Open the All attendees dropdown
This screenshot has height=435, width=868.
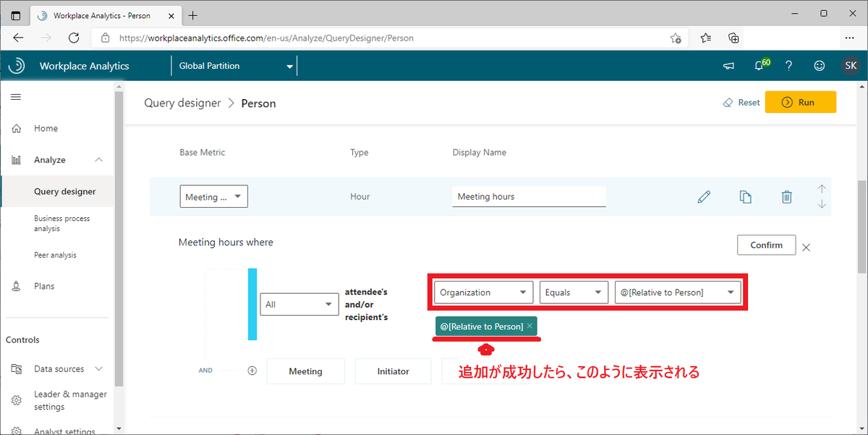299,305
